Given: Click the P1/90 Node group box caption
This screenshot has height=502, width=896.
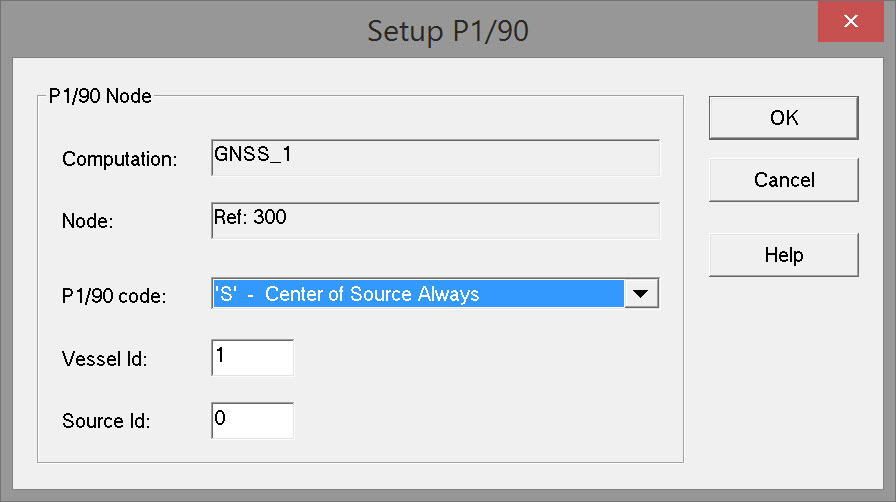Looking at the screenshot, I should (x=98, y=97).
